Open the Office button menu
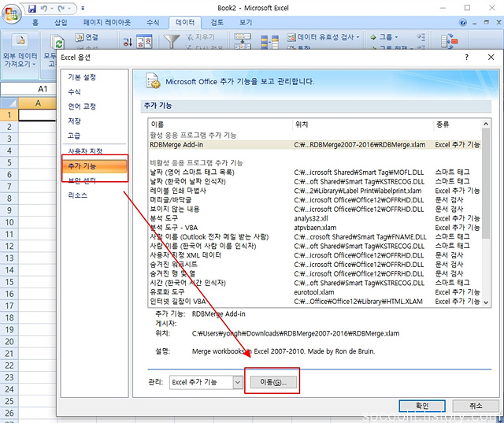This screenshot has width=504, height=423. (x=12, y=13)
